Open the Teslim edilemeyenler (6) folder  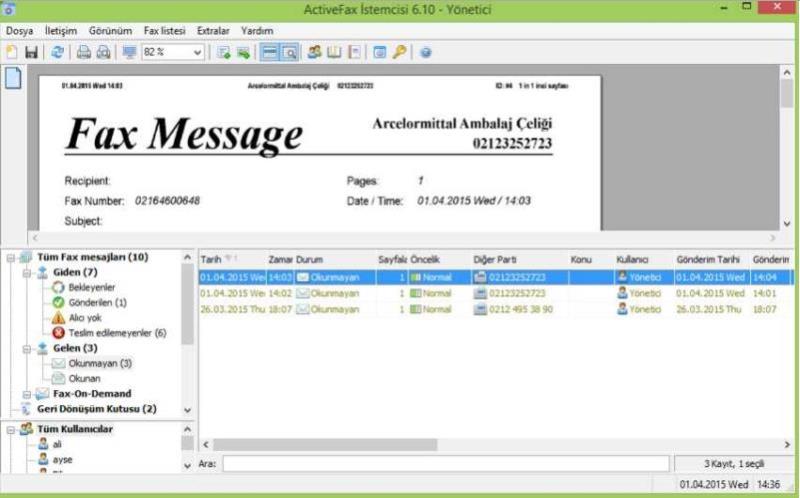117,333
